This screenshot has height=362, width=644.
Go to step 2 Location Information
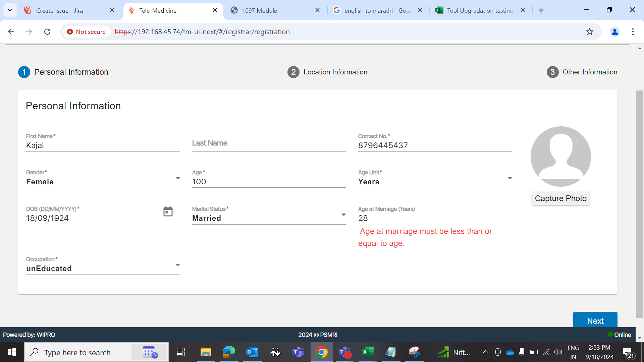click(x=327, y=72)
